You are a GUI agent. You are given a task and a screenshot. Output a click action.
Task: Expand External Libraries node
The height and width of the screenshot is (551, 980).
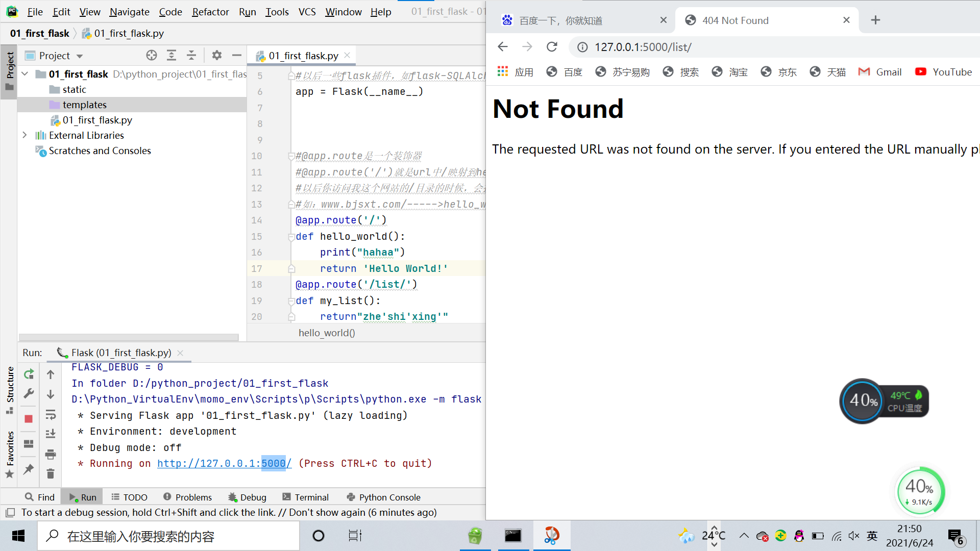click(x=24, y=135)
